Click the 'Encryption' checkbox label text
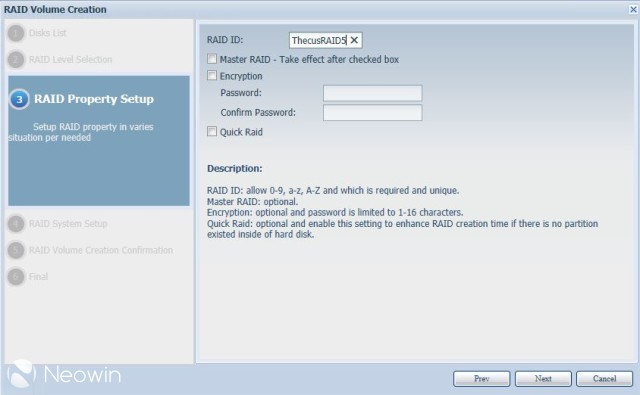This screenshot has width=640, height=395. (x=241, y=76)
